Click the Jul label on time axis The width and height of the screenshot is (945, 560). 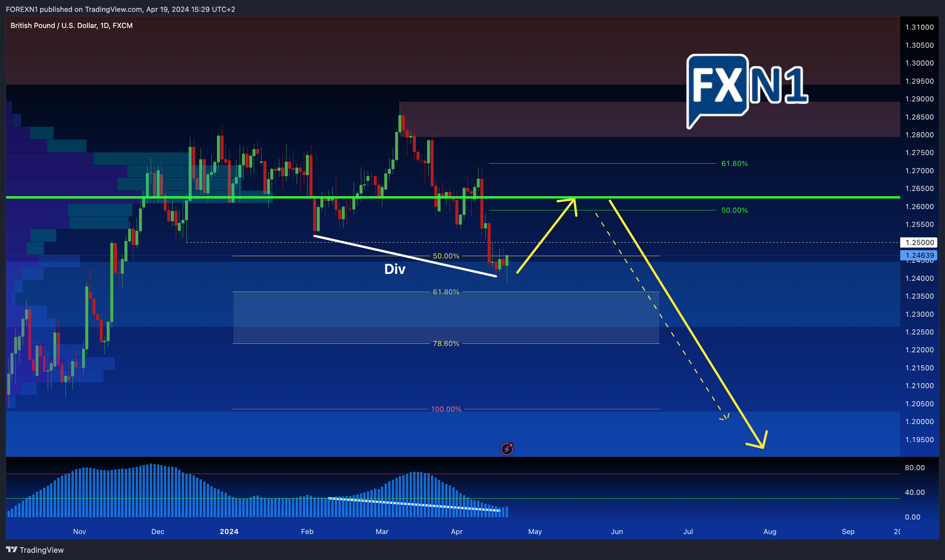pyautogui.click(x=688, y=531)
